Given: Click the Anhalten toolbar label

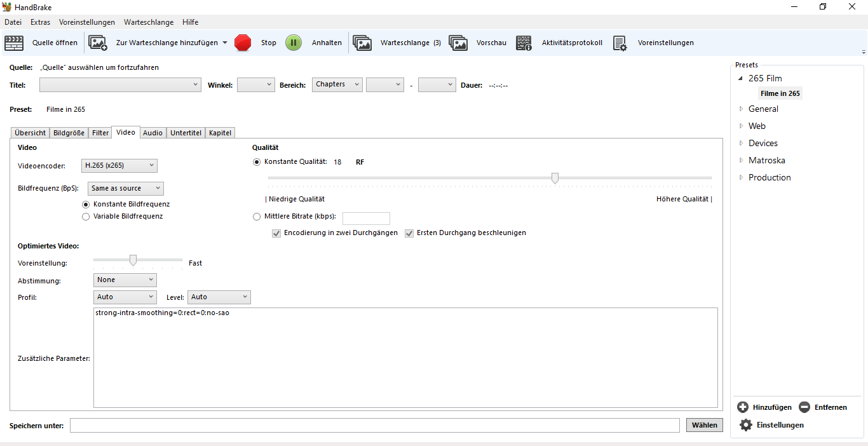Looking at the screenshot, I should pyautogui.click(x=327, y=43).
